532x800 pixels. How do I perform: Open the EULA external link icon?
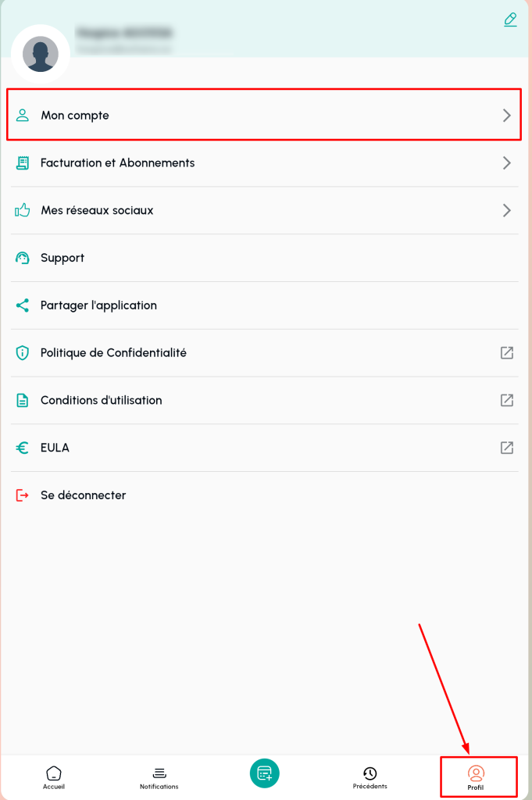pyautogui.click(x=506, y=448)
